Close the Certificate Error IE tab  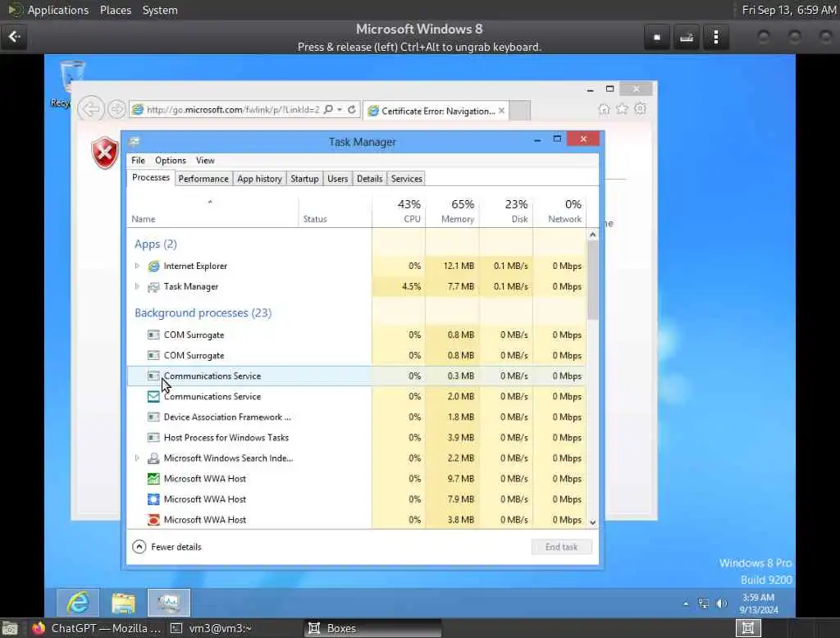[x=501, y=111]
